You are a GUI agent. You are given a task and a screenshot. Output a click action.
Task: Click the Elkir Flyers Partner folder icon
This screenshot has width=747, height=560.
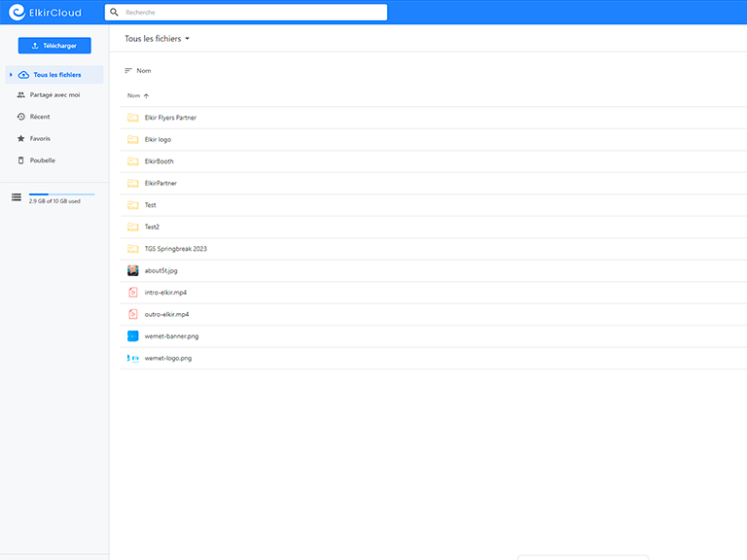point(133,118)
